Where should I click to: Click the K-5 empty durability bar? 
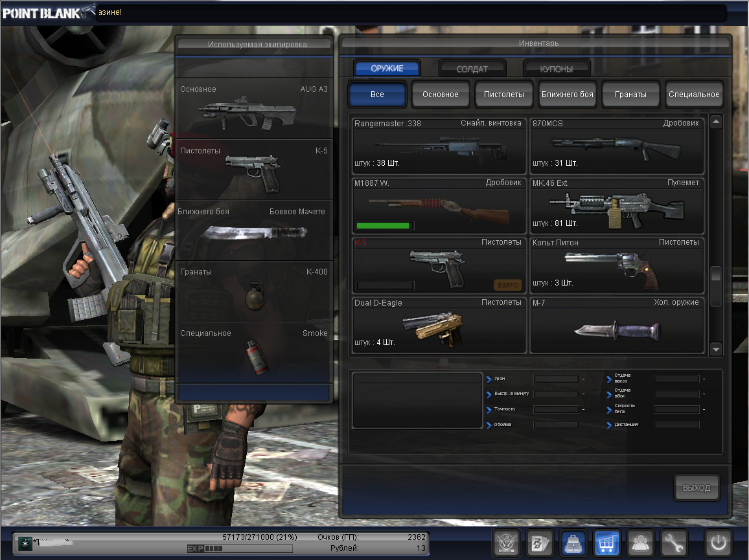click(x=384, y=285)
